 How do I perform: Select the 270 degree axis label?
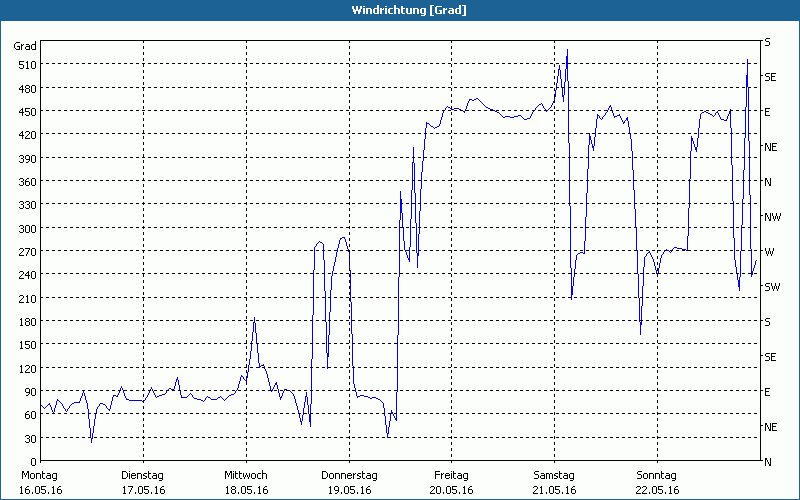point(25,252)
